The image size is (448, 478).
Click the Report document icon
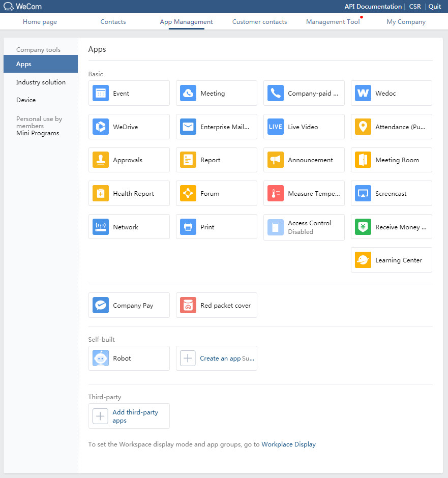pyautogui.click(x=188, y=160)
